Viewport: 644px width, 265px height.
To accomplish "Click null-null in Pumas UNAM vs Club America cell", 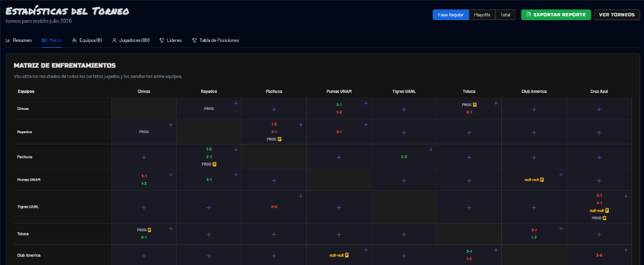I will (531, 180).
